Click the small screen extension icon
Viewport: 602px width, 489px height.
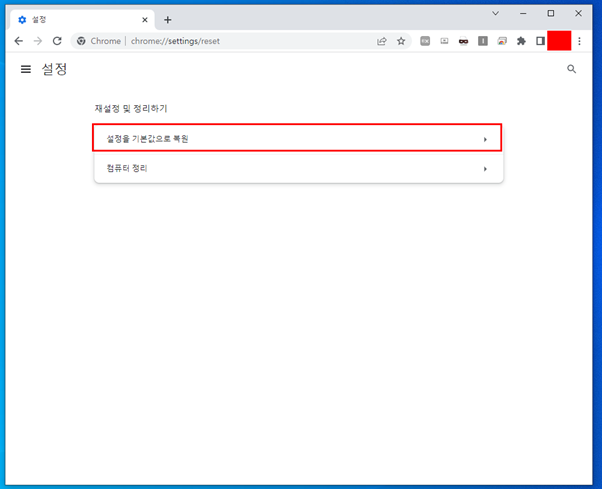pos(444,41)
